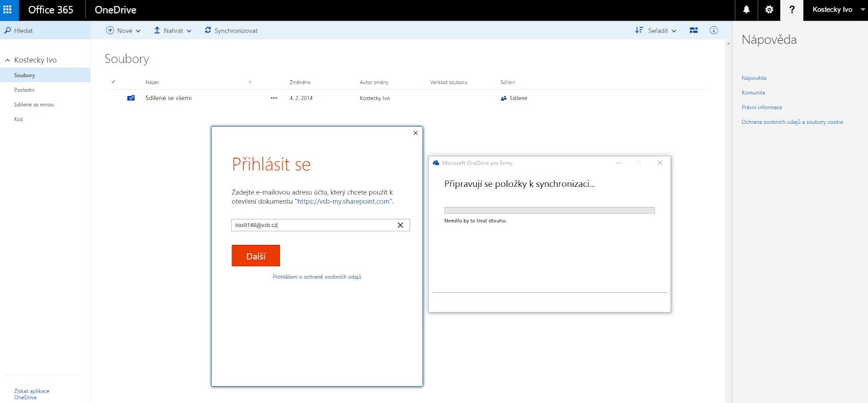Click the Velikost souboru column header

(449, 83)
